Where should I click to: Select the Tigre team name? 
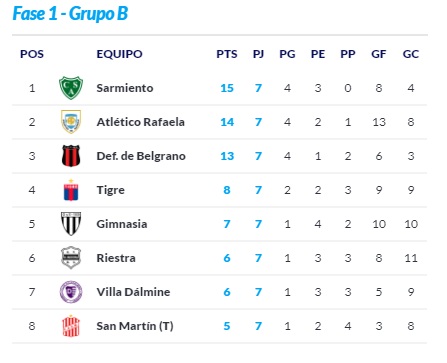[x=111, y=190]
